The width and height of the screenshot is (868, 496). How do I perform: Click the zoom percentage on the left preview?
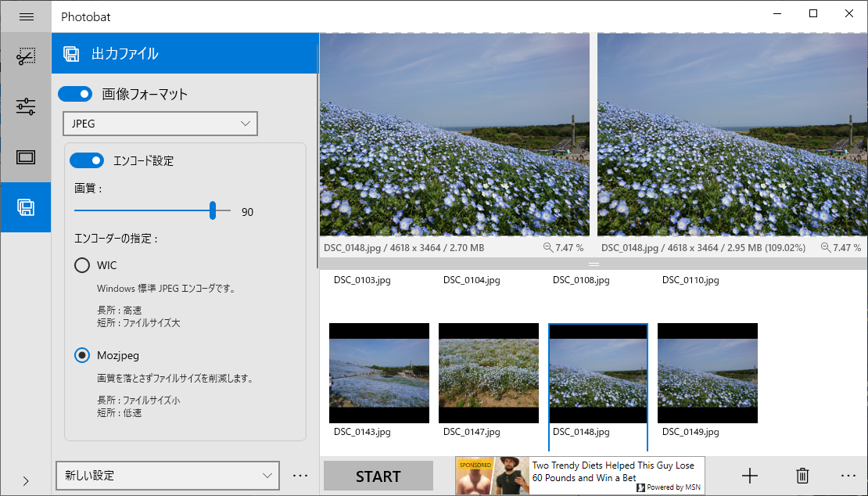(x=562, y=247)
